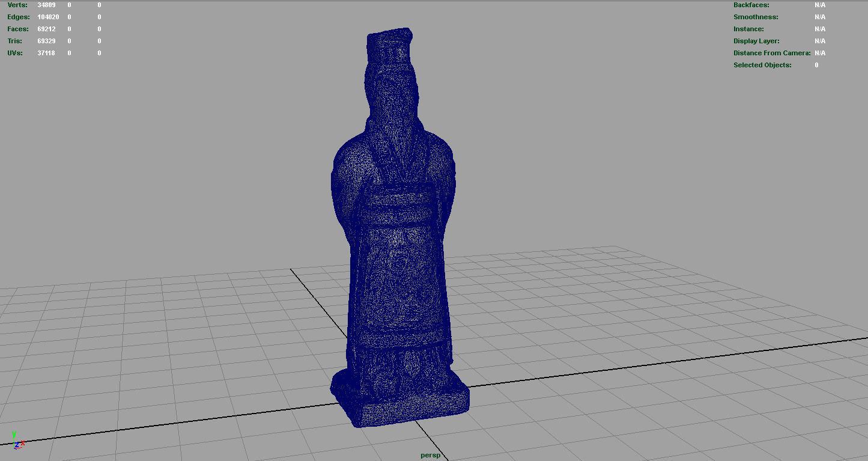Click the 34809 vertex count value
The height and width of the screenshot is (461, 868).
tap(46, 5)
